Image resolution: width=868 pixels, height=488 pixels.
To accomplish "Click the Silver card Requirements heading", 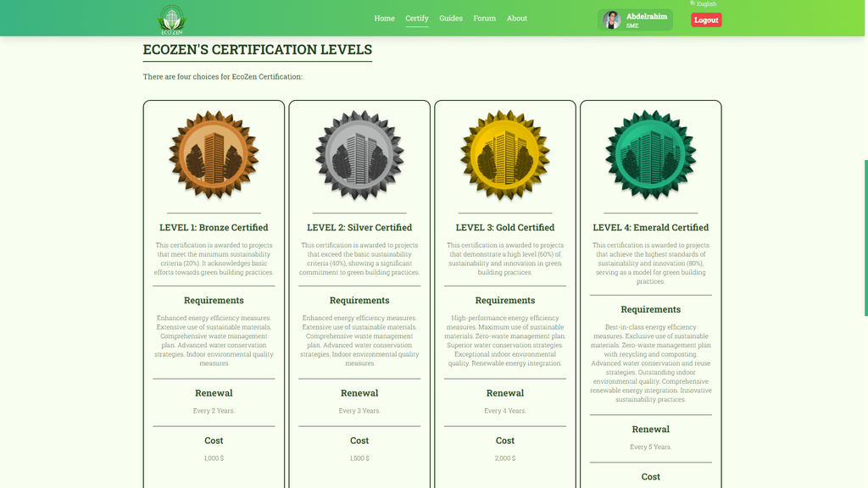I will (x=359, y=301).
